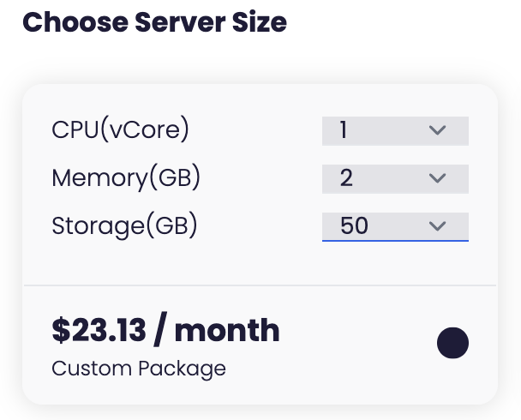521x420 pixels.
Task: Click the chevron arrow in Storage selector
Action: pos(437,226)
